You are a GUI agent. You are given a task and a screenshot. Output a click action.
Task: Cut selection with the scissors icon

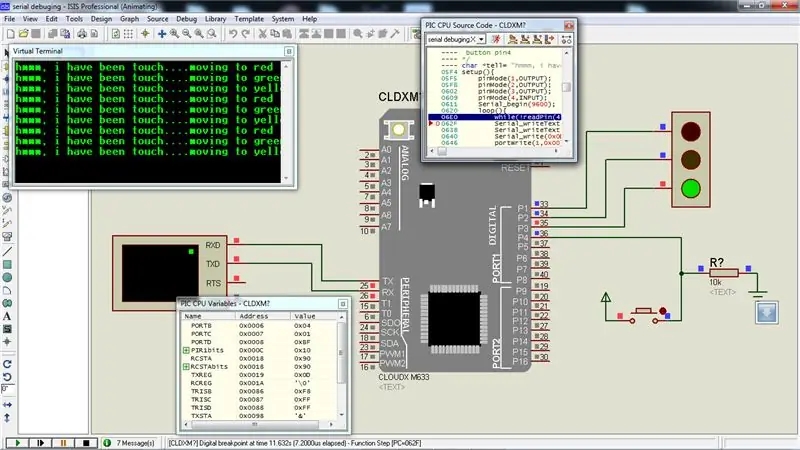click(262, 34)
